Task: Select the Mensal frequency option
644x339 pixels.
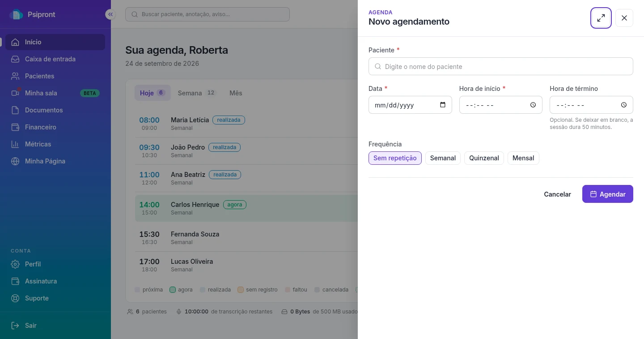Action: click(523, 158)
